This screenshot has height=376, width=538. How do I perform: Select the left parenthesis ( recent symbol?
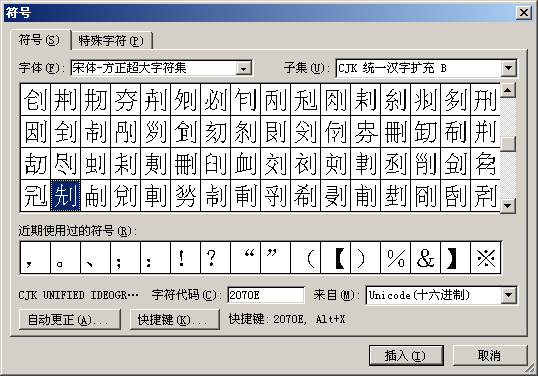305,258
